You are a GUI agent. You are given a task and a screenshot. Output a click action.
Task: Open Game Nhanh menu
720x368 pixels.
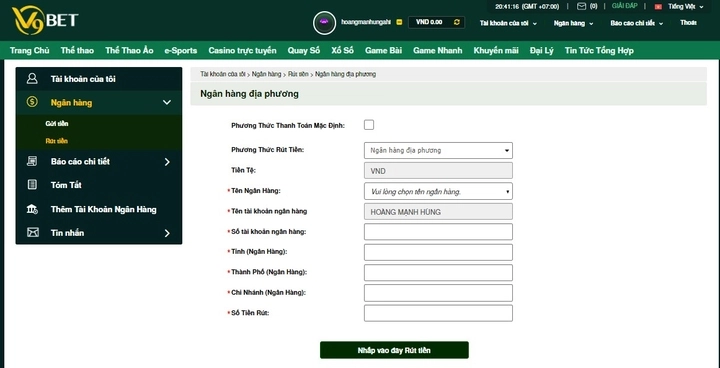438,51
